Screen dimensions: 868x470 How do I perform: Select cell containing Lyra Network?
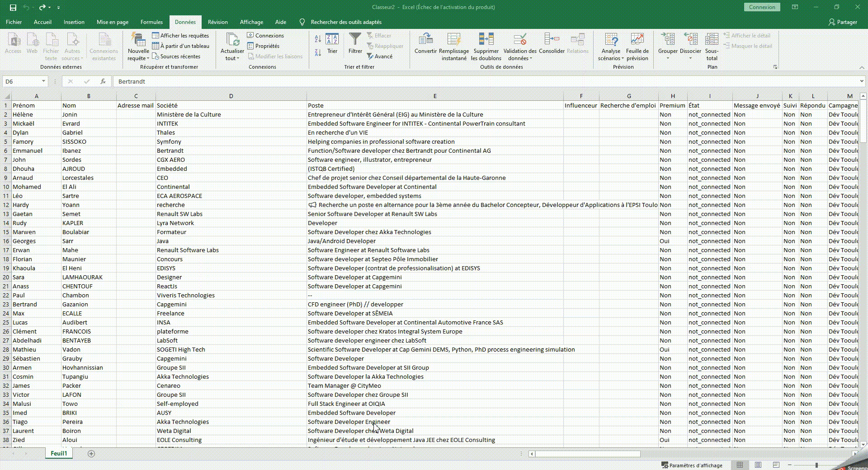coord(231,223)
